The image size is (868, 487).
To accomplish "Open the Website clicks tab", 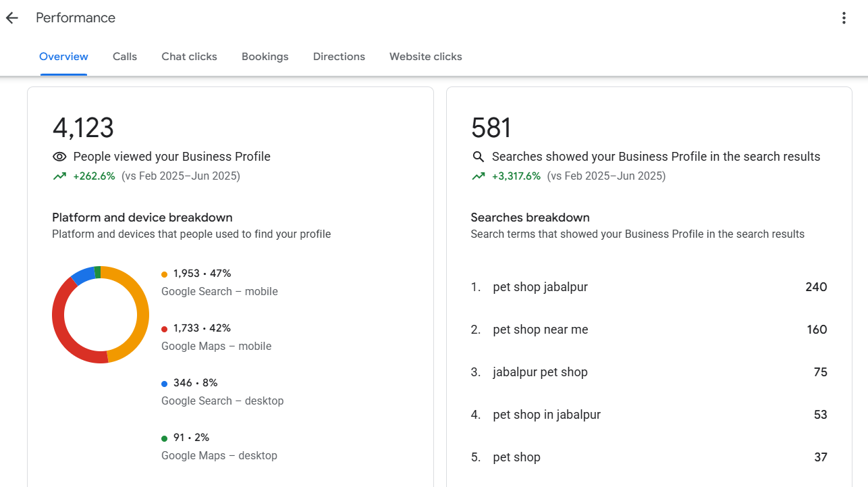I will tap(426, 57).
